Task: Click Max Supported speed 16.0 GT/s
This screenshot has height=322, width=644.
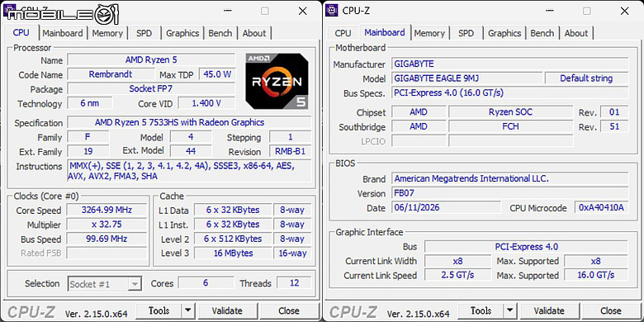Action: pos(596,275)
